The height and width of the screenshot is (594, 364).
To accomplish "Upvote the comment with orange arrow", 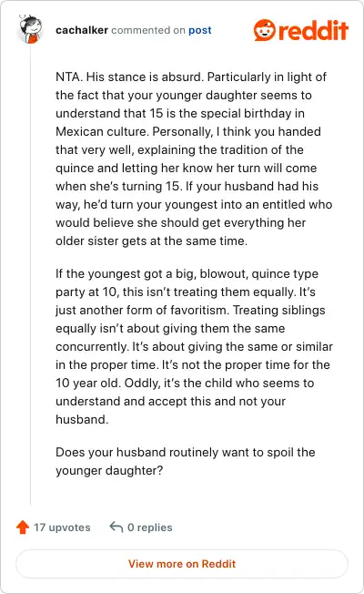I will pos(23,527).
